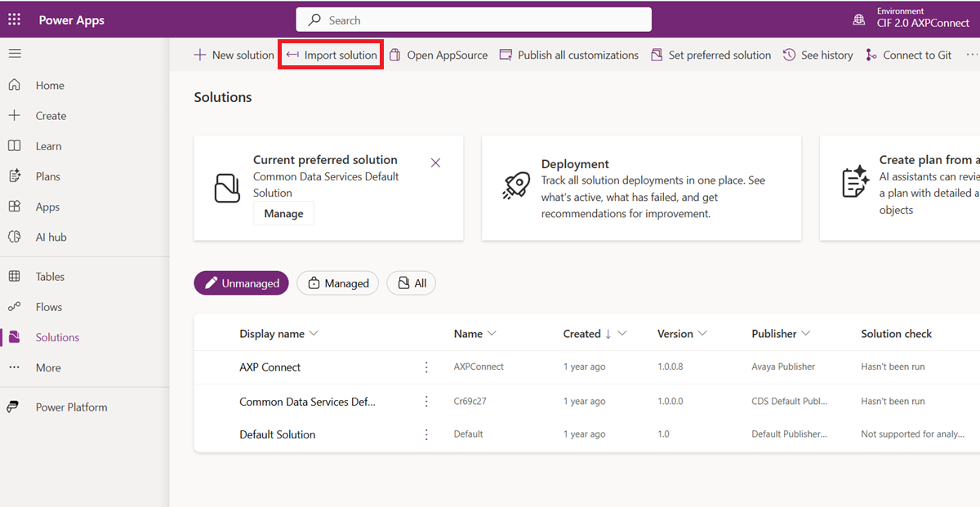Open See history
The image size is (980, 507).
coord(817,55)
